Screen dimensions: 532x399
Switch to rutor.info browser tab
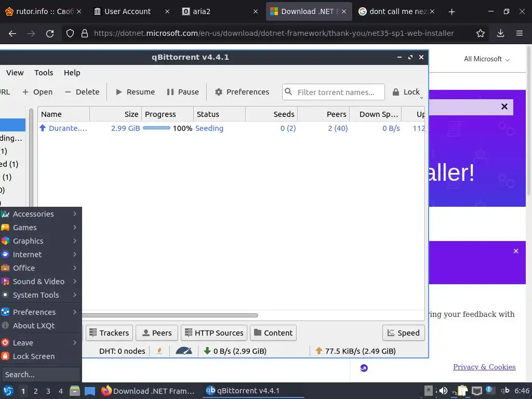point(44,11)
